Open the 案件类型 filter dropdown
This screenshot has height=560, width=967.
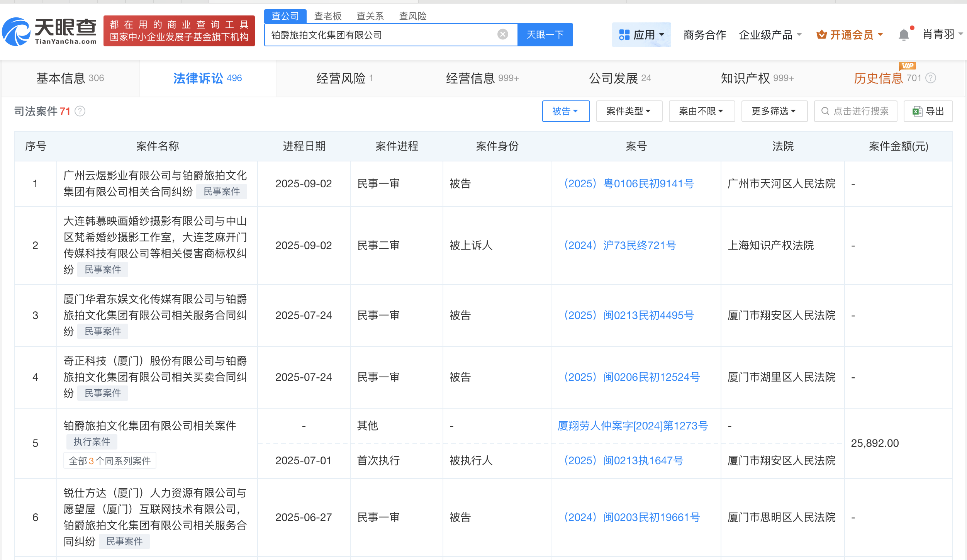(629, 111)
